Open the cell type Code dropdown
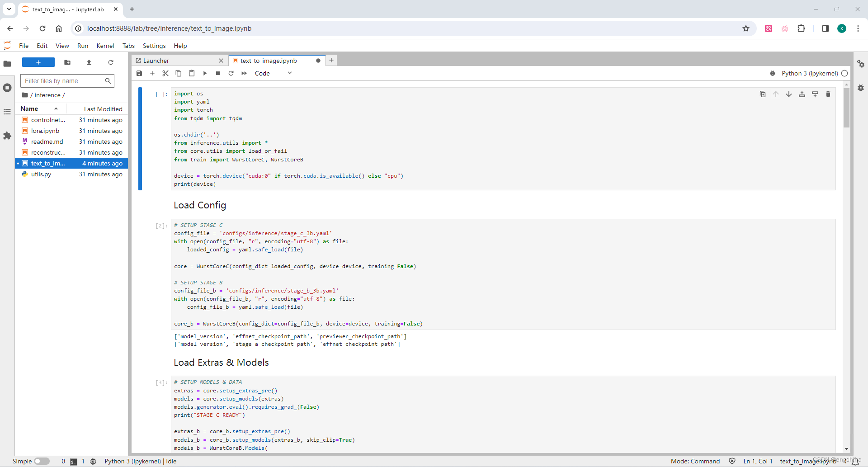This screenshot has width=868, height=467. 273,73
